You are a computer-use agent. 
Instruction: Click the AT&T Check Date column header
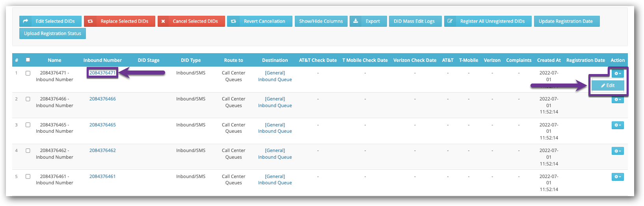[x=318, y=60]
